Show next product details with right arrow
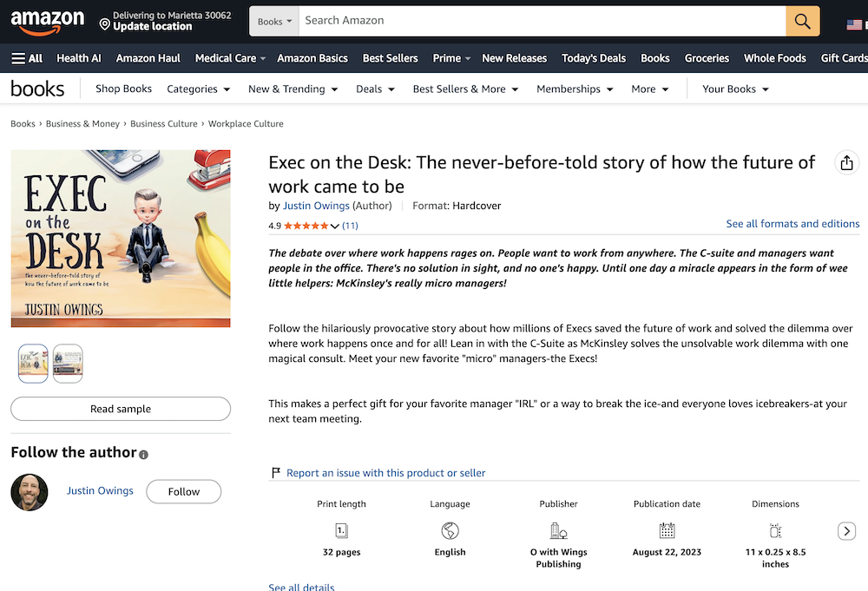 tap(846, 531)
